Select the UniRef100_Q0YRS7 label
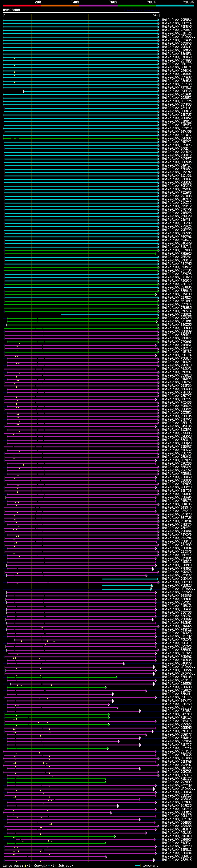Screen dimensions: 197x868 tap(177, 575)
